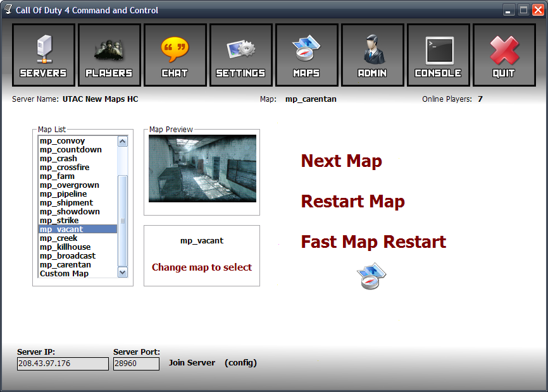
Task: Open the Settings section
Action: click(x=241, y=55)
